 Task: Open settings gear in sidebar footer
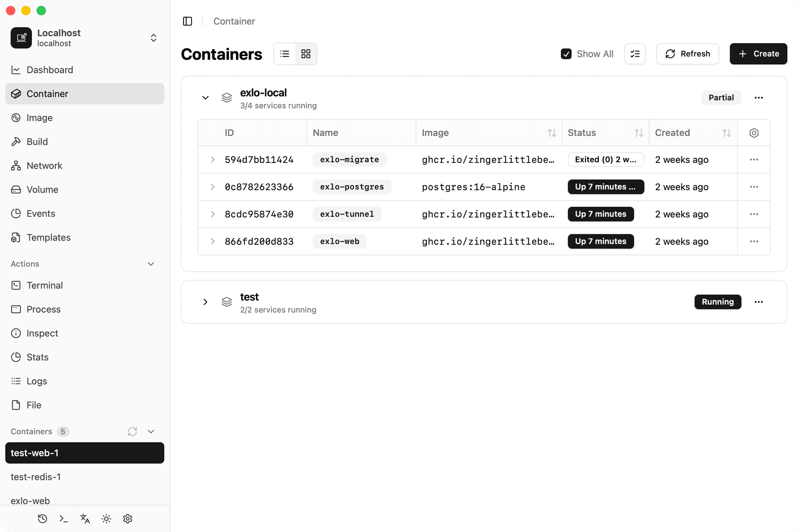pos(128,519)
